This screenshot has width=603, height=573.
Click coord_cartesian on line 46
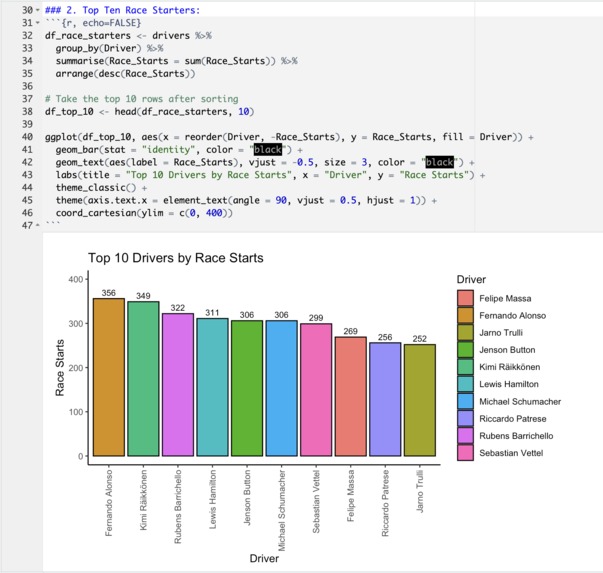pyautogui.click(x=96, y=213)
